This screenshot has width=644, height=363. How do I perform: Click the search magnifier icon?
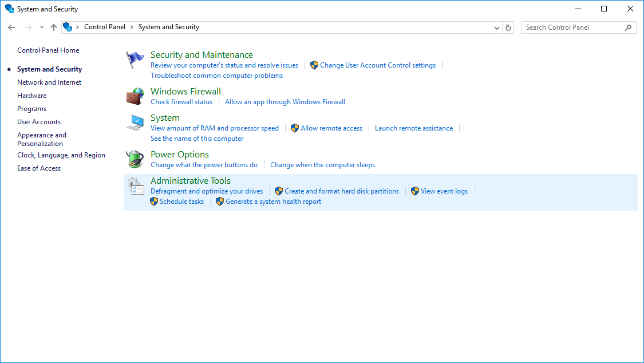(x=628, y=27)
